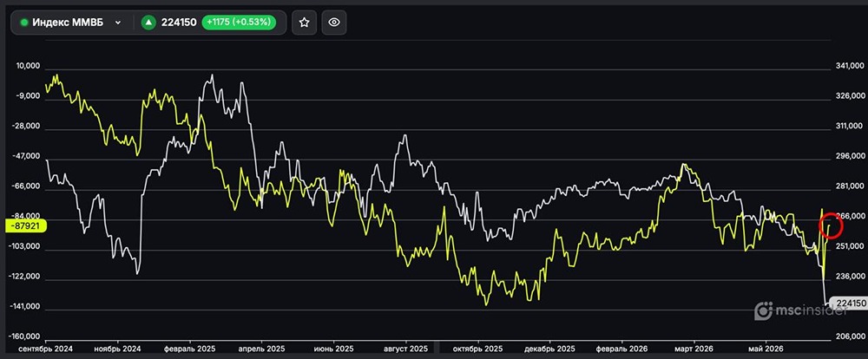Toggle chart visibility with eye icon

point(334,23)
